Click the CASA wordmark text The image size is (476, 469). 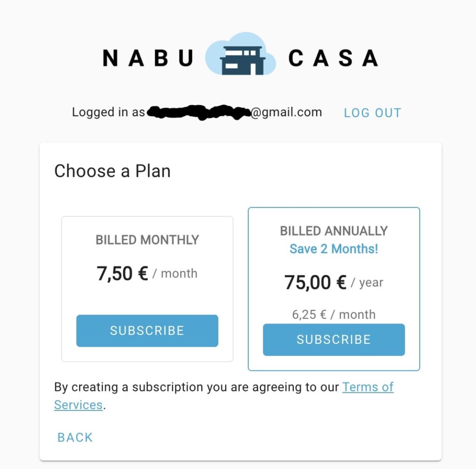coord(333,58)
